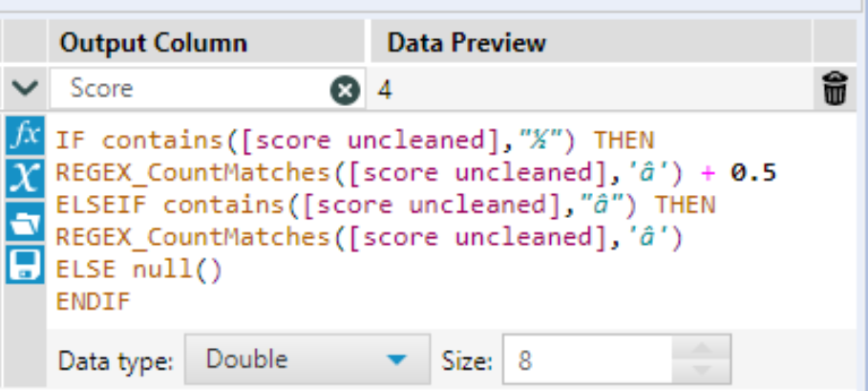Click the Data type label
Image resolution: width=868 pixels, height=391 pixels.
click(116, 361)
